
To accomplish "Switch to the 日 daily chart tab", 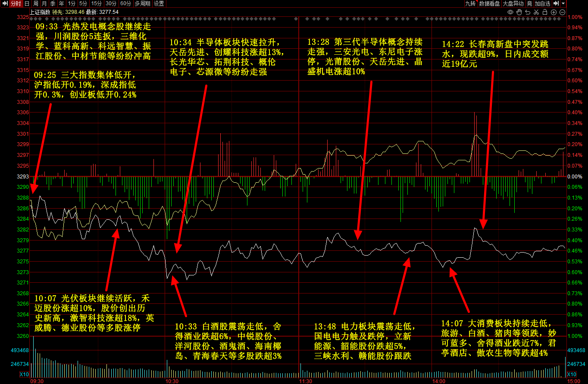I will 27,3.
